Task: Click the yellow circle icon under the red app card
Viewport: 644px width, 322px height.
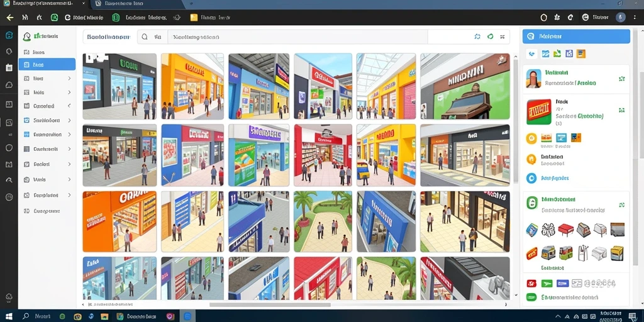Action: tap(531, 138)
